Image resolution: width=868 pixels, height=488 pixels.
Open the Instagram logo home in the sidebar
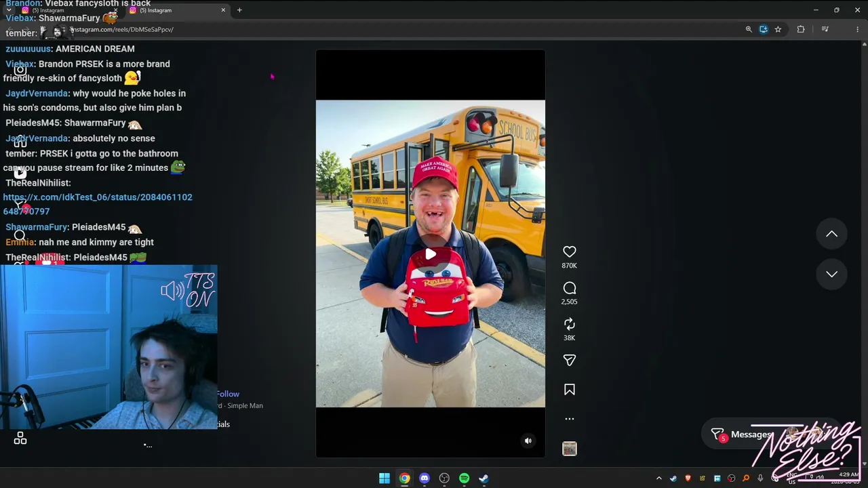[20, 69]
